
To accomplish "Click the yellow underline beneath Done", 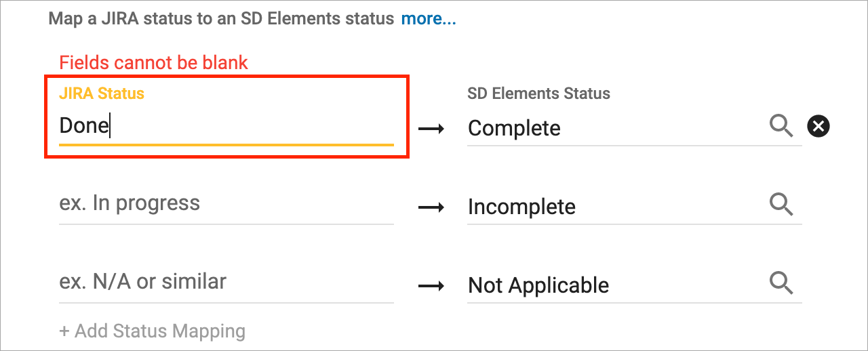I will (x=226, y=144).
